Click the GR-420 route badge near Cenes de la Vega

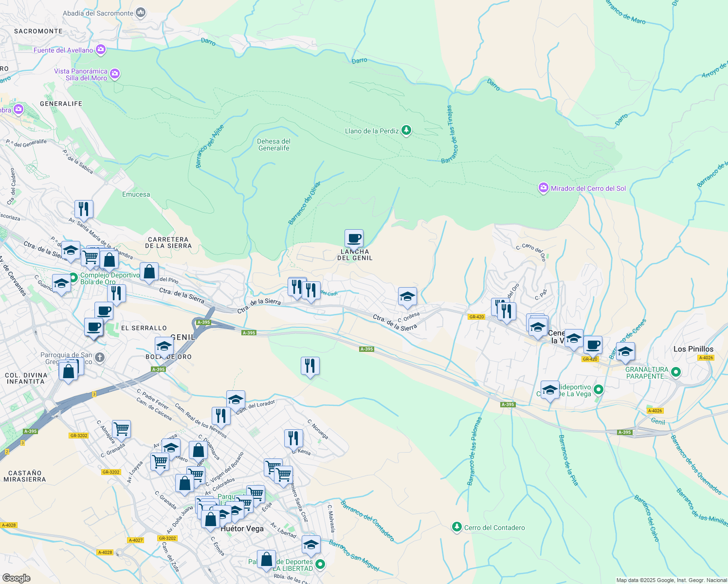[x=589, y=359]
